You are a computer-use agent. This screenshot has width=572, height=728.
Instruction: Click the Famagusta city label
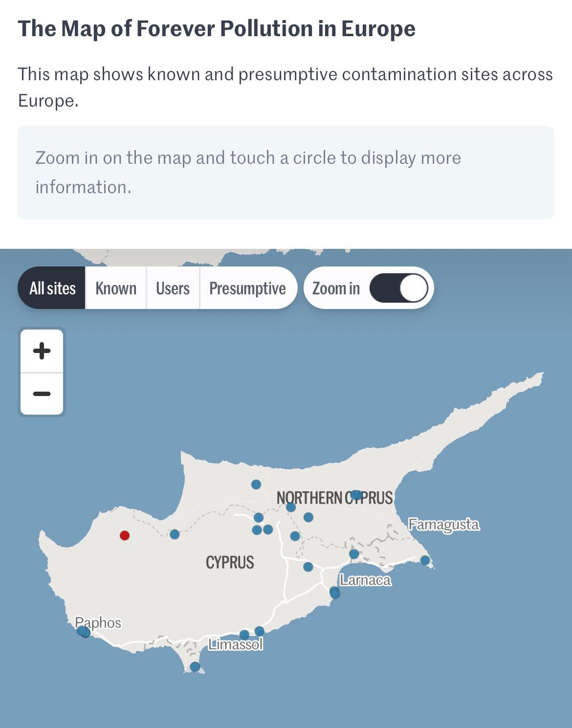(443, 525)
